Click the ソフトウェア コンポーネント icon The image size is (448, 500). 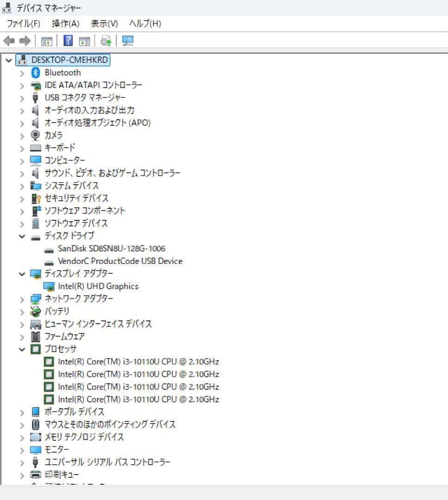point(36,211)
